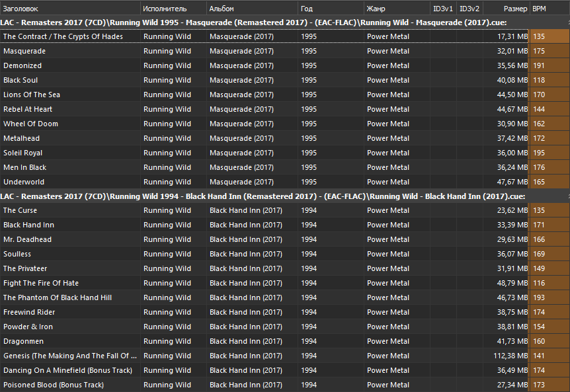Select the Masquerade track title

point(24,51)
